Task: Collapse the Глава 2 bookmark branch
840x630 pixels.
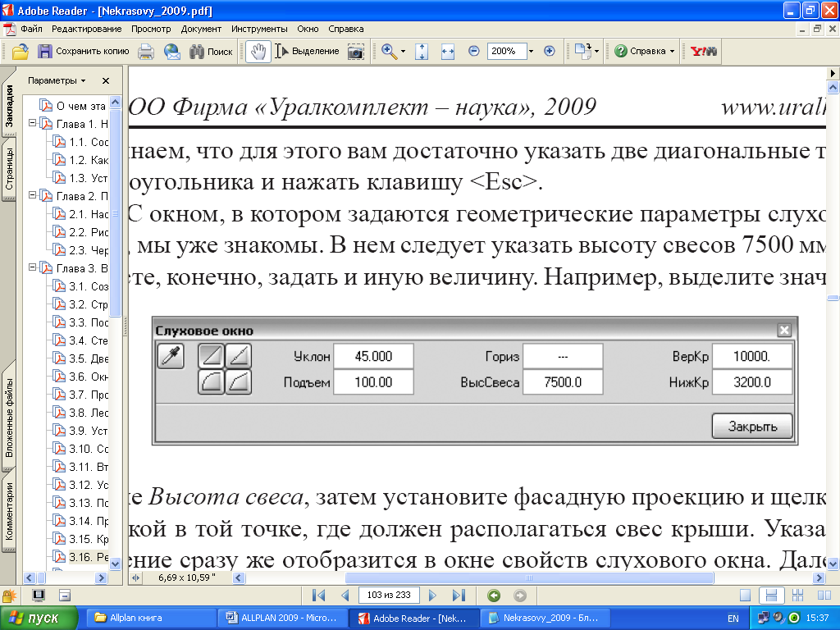Action: click(32, 195)
